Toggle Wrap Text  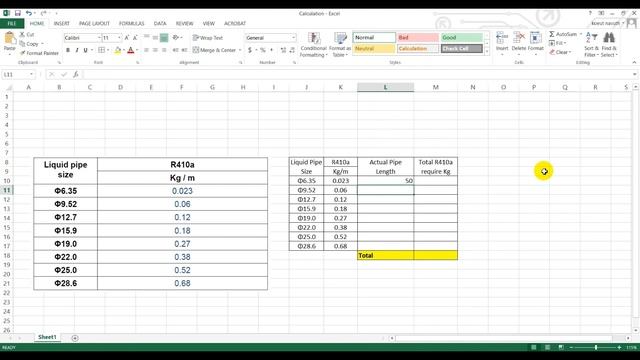click(208, 38)
